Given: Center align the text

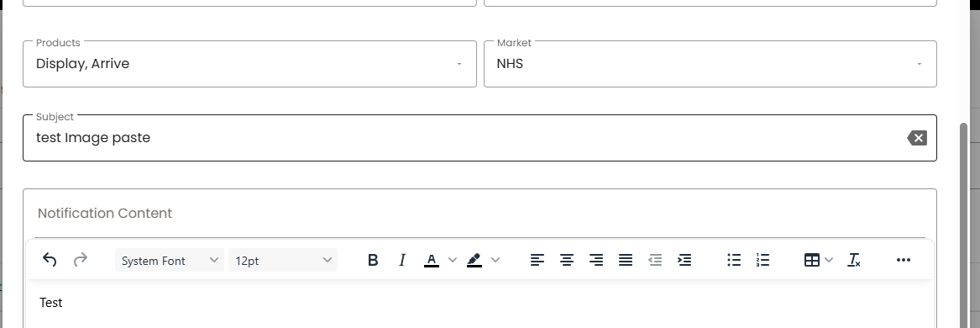Looking at the screenshot, I should [x=566, y=260].
